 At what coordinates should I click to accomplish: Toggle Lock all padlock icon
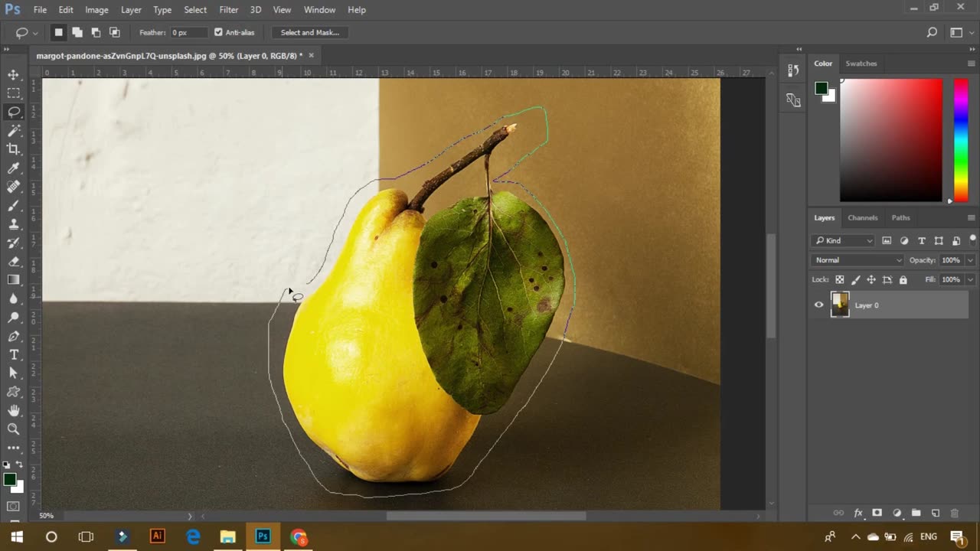click(x=903, y=279)
